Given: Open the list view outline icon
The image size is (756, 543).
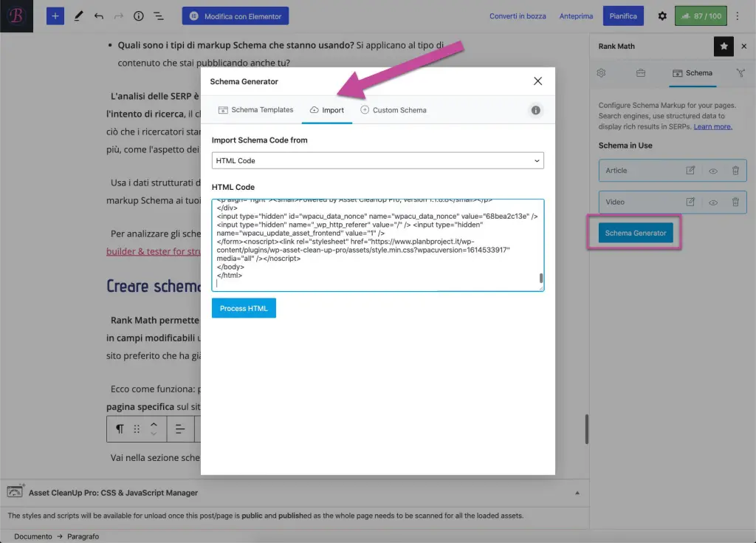Looking at the screenshot, I should pos(159,16).
